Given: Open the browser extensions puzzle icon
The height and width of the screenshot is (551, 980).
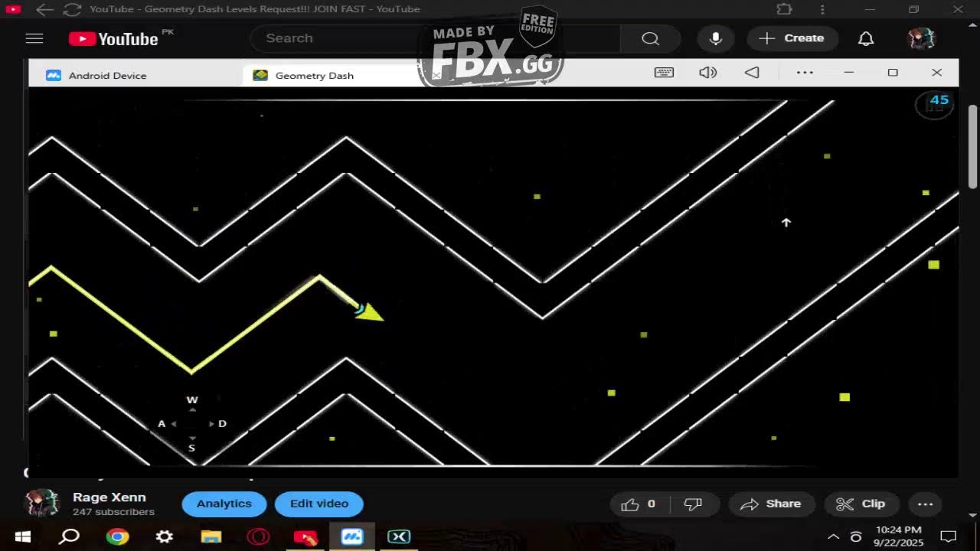Looking at the screenshot, I should pyautogui.click(x=785, y=9).
